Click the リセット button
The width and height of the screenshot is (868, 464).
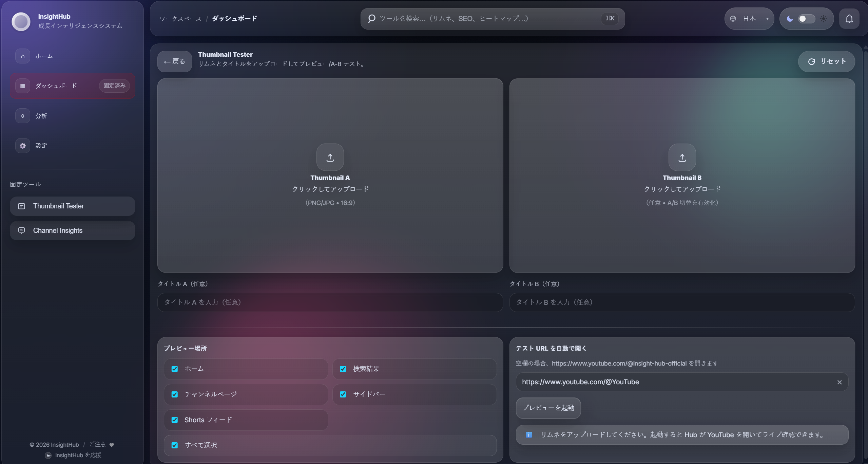pos(826,61)
